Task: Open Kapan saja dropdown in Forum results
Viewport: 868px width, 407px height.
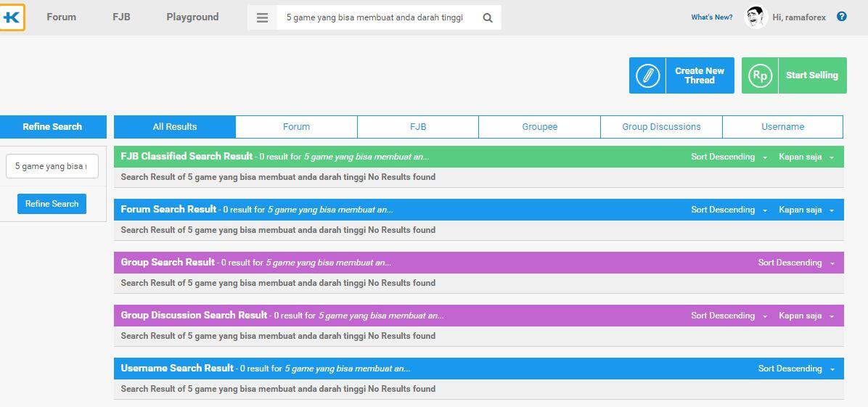Action: coord(806,210)
